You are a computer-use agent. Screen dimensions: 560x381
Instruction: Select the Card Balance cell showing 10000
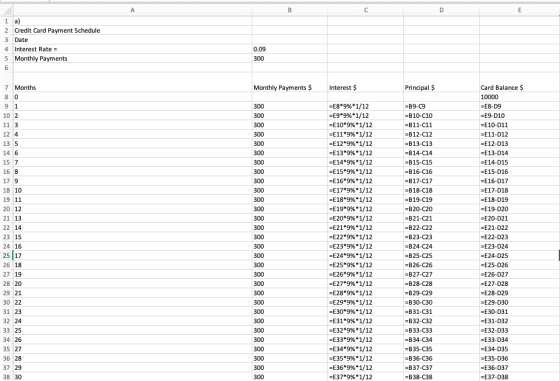click(x=519, y=97)
